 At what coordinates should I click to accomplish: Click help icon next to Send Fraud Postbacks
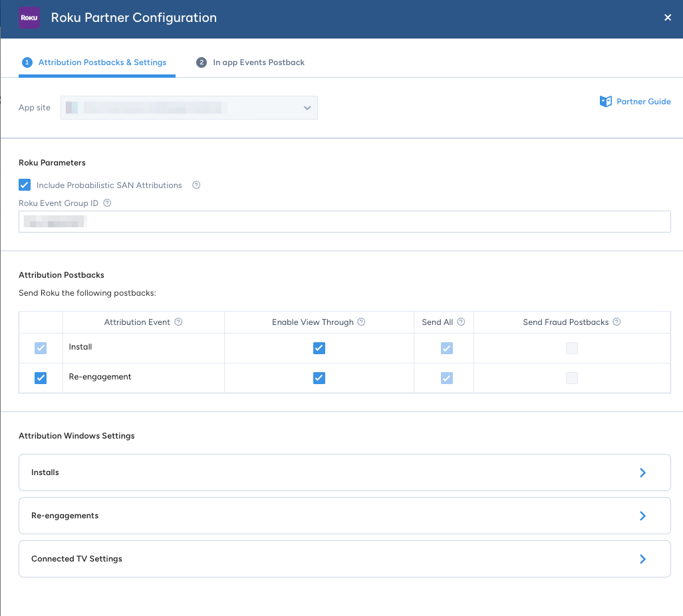616,322
